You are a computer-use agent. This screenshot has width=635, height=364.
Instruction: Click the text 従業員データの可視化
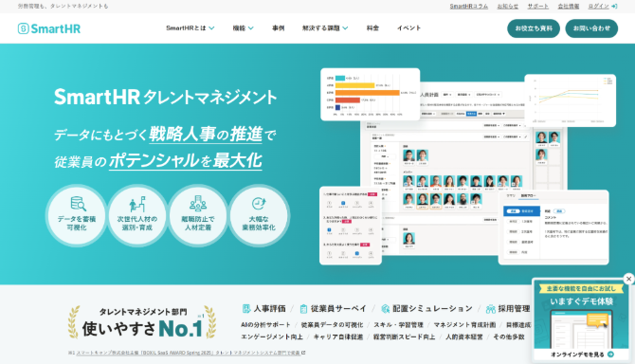coord(332,325)
